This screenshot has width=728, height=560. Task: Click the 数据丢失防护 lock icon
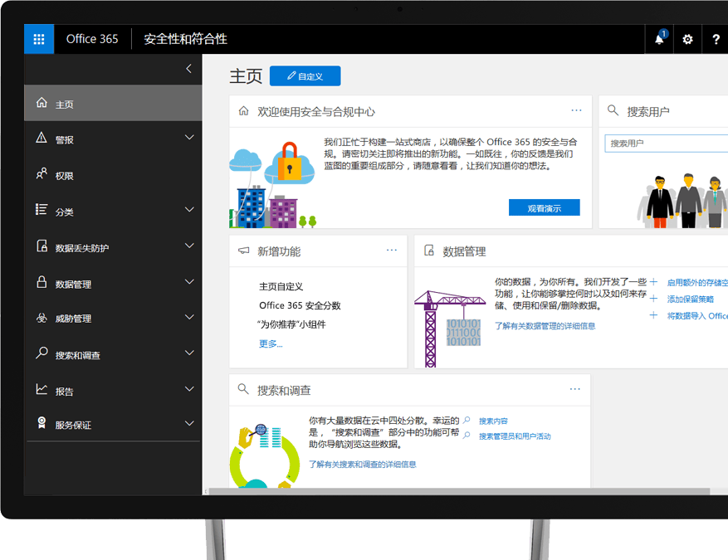[x=40, y=246]
